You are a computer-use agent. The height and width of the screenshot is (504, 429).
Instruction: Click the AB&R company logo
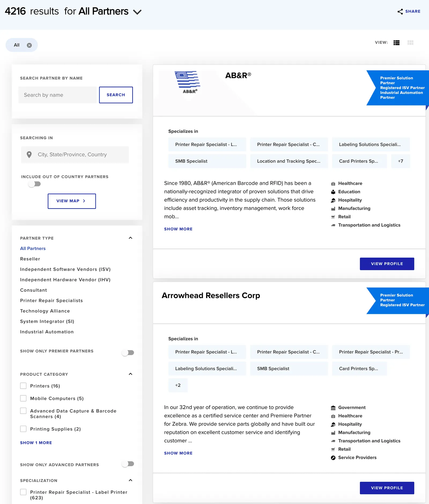point(188,82)
